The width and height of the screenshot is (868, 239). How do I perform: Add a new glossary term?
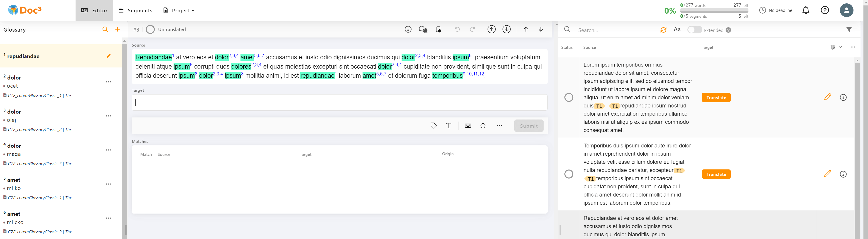tap(118, 29)
